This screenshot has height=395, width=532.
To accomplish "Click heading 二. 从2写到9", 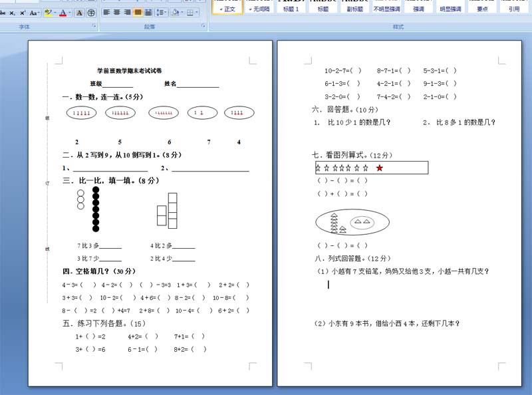I will 122,155.
